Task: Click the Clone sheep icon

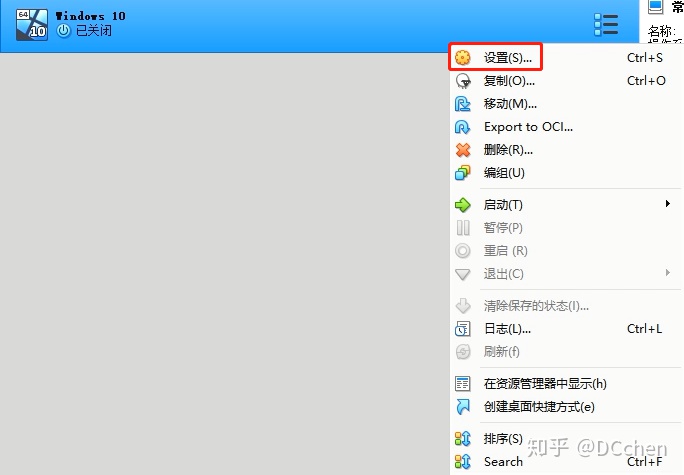Action: (x=462, y=81)
